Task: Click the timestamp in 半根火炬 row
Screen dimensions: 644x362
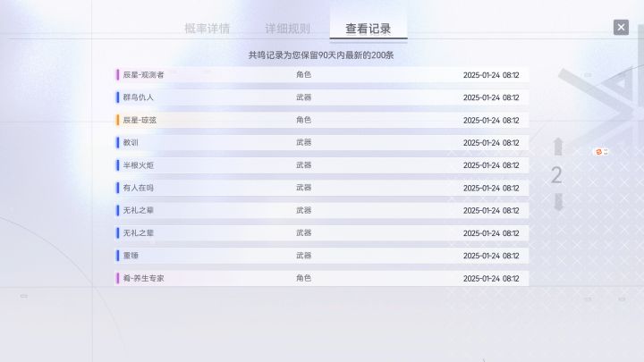Action: coord(491,165)
